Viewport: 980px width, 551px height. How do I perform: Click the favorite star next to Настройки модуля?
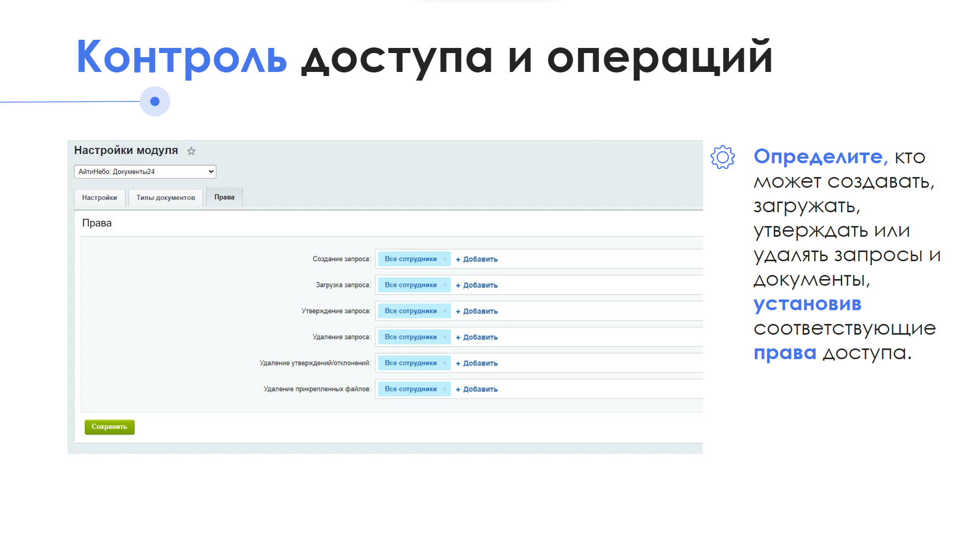pos(191,151)
